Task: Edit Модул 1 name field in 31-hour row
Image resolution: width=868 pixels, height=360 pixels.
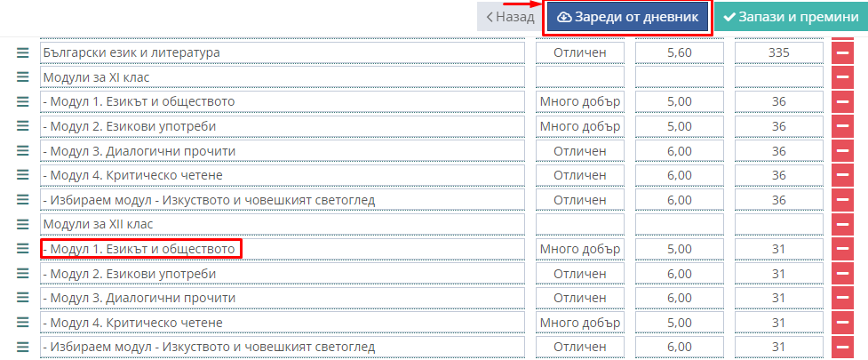Action: 283,249
